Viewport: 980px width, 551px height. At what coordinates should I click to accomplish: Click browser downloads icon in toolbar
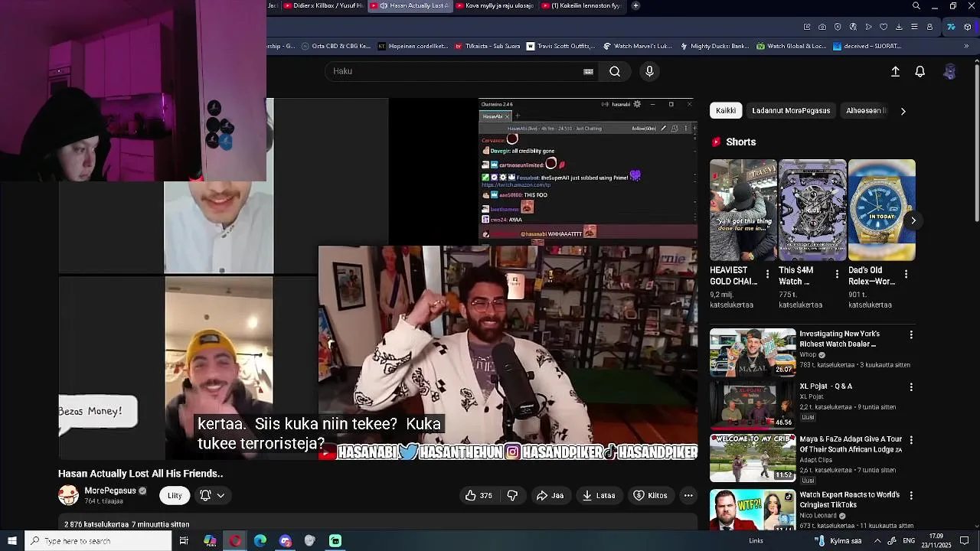pos(899,27)
